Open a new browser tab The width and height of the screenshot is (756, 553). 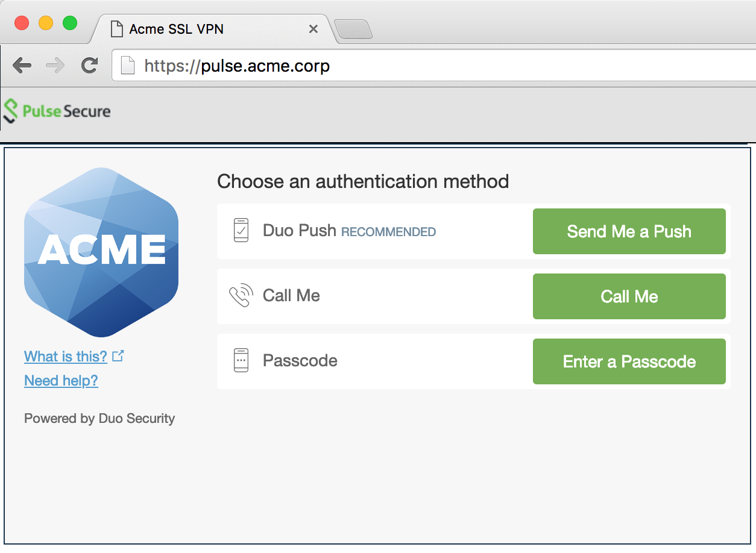point(353,29)
